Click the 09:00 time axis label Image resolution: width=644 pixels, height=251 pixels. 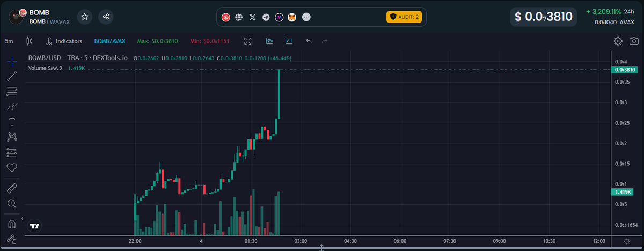click(x=500, y=241)
